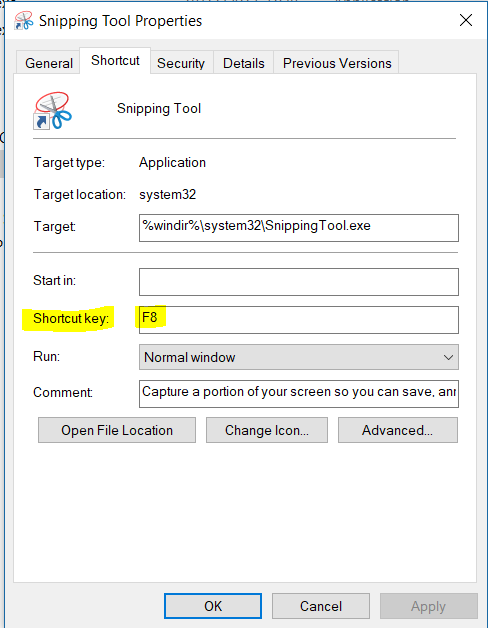Click the Snipping Tool title bar icon
This screenshot has width=488, height=628.
[x=24, y=21]
